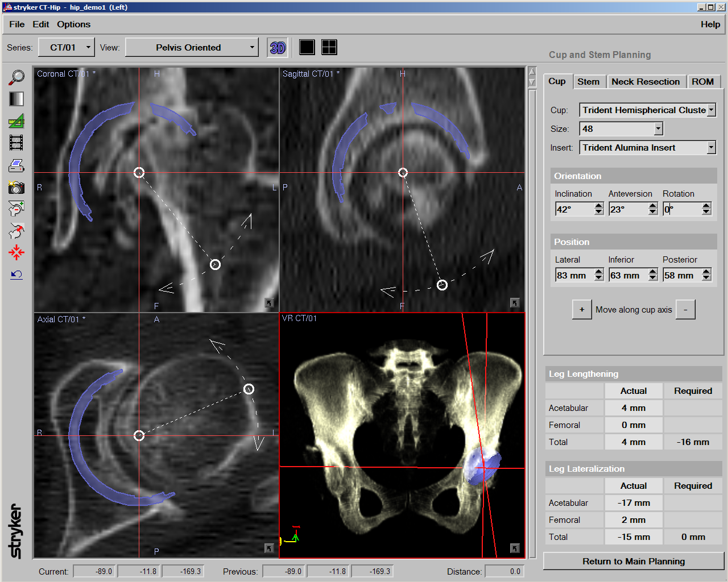Click the hip joint red arrow tool icon

pyautogui.click(x=16, y=231)
